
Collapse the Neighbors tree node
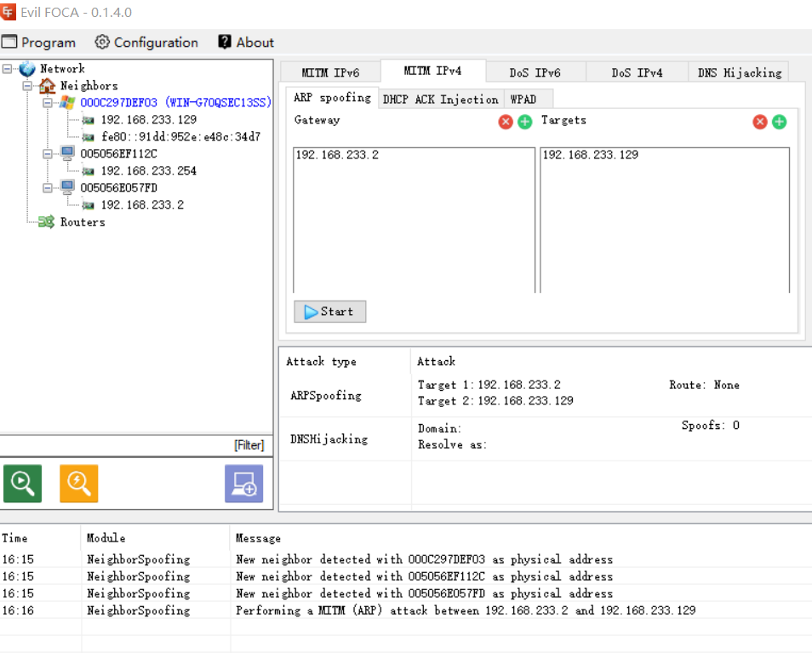pos(27,86)
